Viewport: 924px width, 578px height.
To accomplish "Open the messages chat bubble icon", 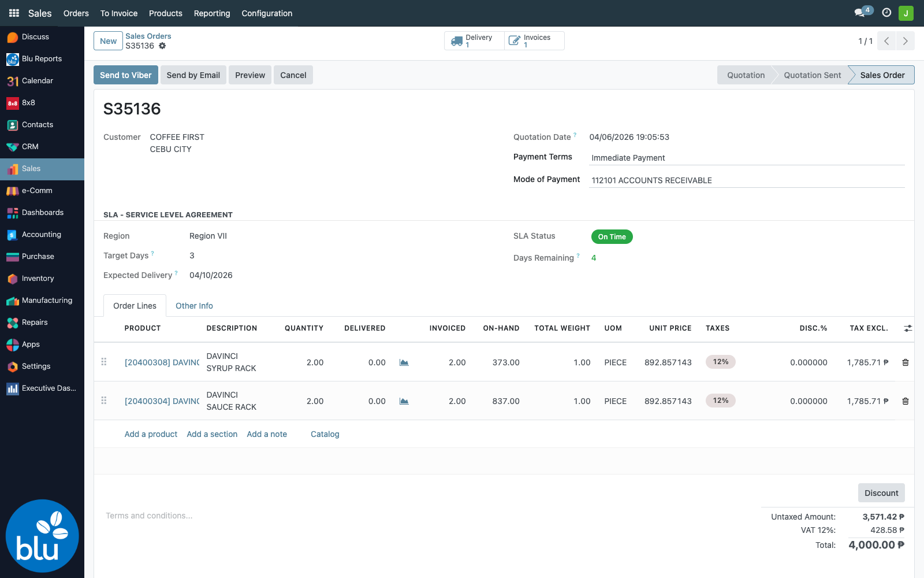I will [x=860, y=13].
